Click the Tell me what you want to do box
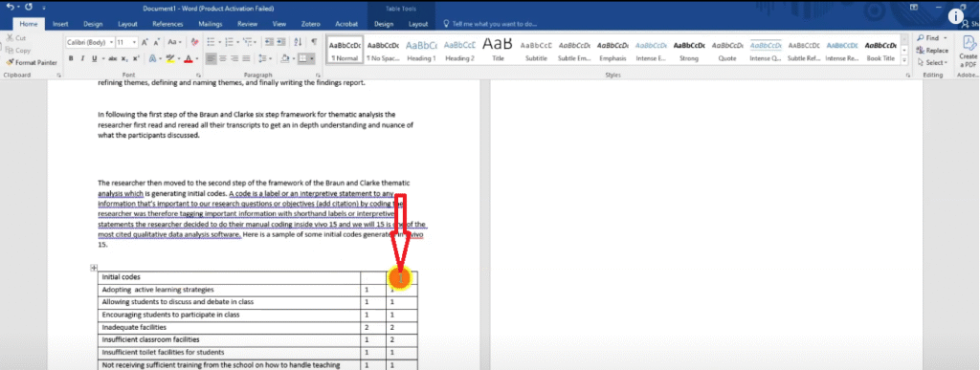This screenshot has height=370, width=980. pos(490,24)
